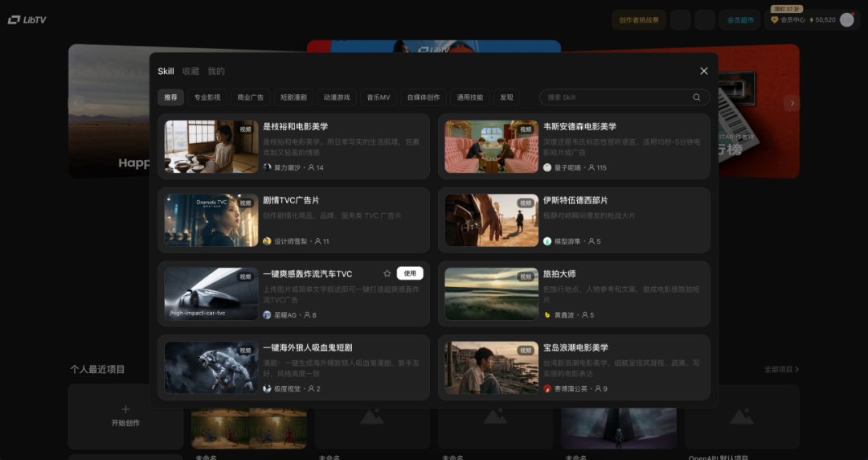Screen dimensions: 868x460
Task: Open the user avatar in the header
Action: click(x=847, y=20)
